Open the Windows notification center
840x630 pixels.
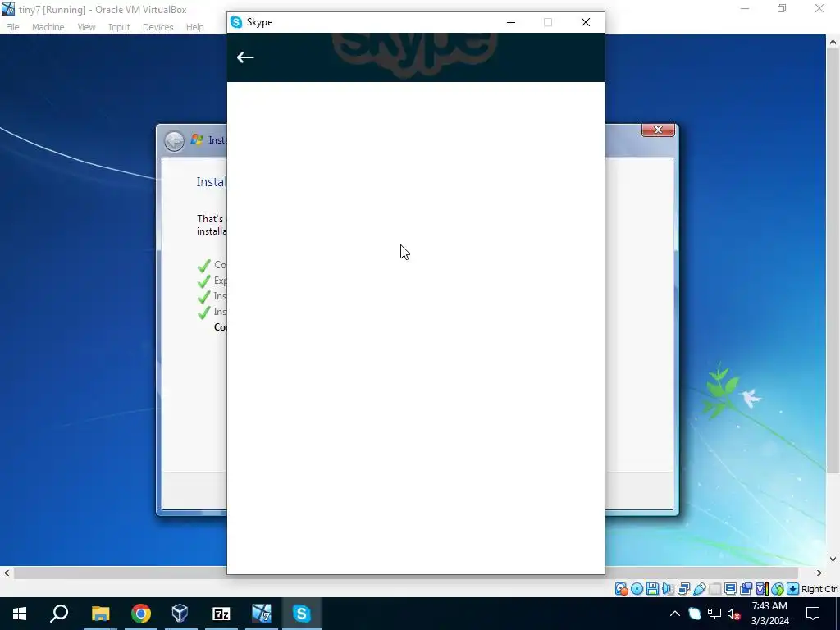[813, 614]
